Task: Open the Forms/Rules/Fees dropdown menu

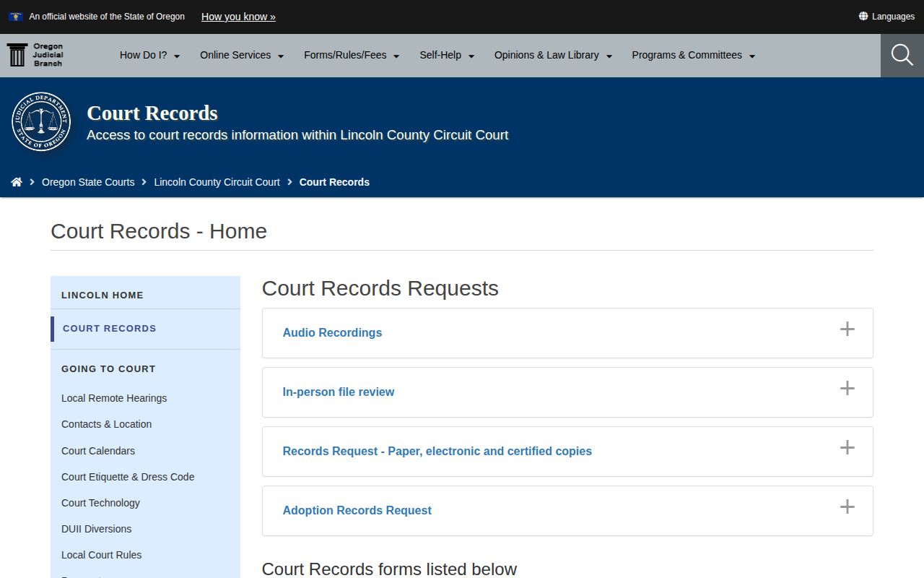Action: pos(352,55)
